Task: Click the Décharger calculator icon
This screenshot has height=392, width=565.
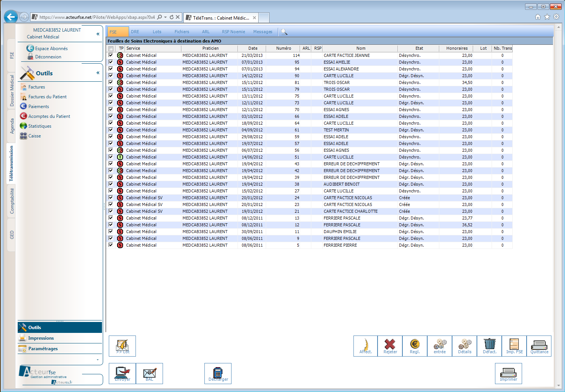Action: point(218,373)
